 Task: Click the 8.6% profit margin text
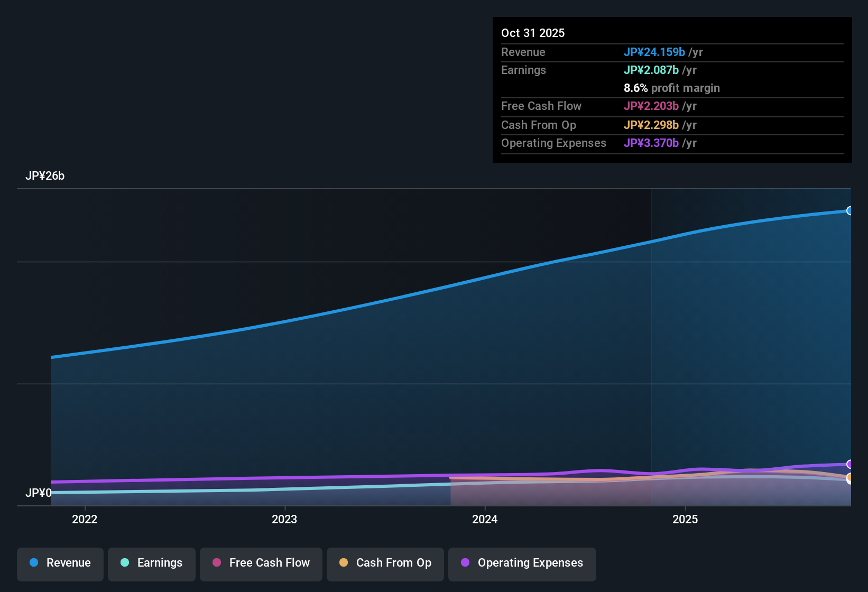671,88
